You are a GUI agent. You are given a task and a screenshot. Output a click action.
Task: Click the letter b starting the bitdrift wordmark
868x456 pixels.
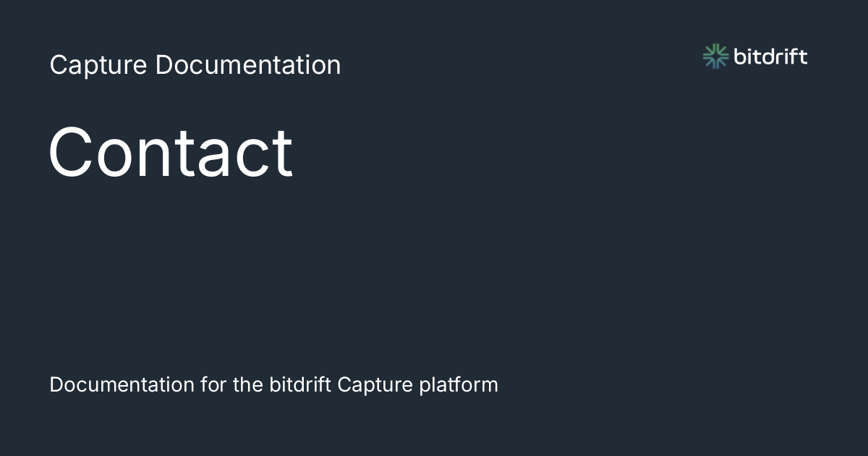740,56
